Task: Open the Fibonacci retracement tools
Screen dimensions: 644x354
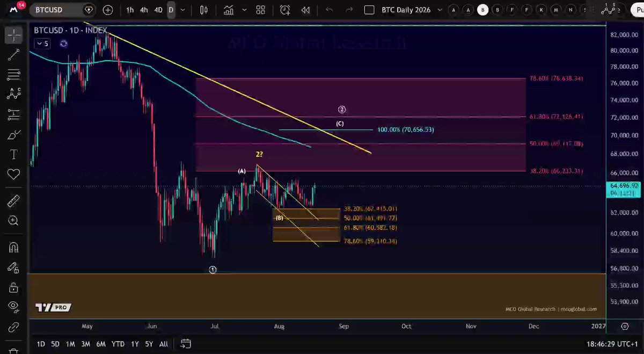Action: coord(13,74)
